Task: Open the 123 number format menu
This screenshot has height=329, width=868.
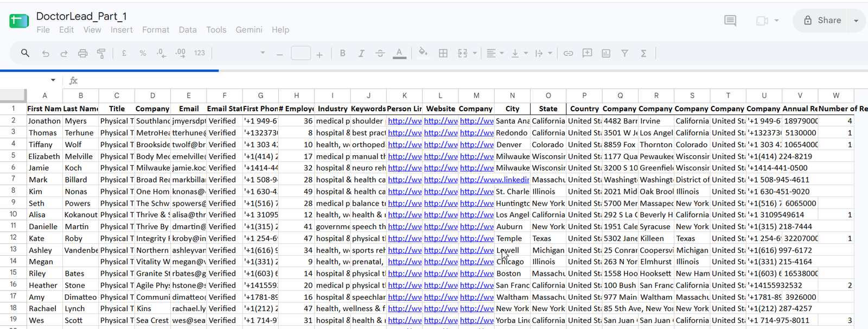Action: point(200,53)
